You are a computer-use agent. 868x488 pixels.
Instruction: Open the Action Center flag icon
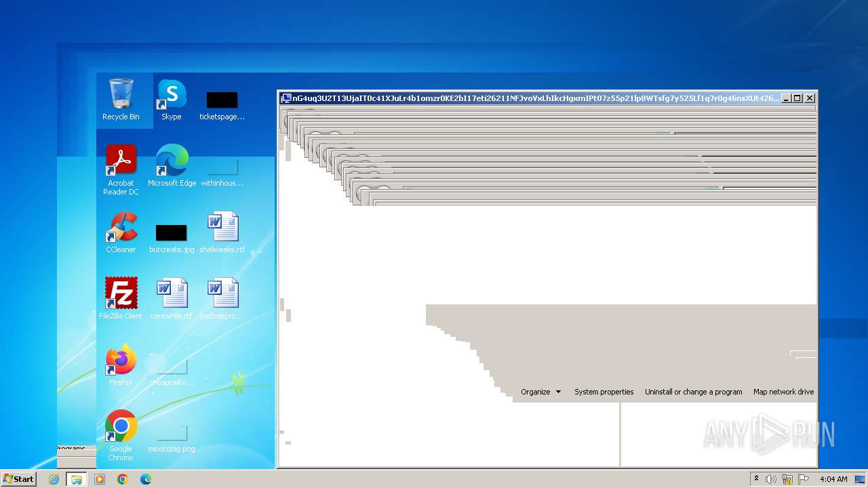[x=804, y=479]
